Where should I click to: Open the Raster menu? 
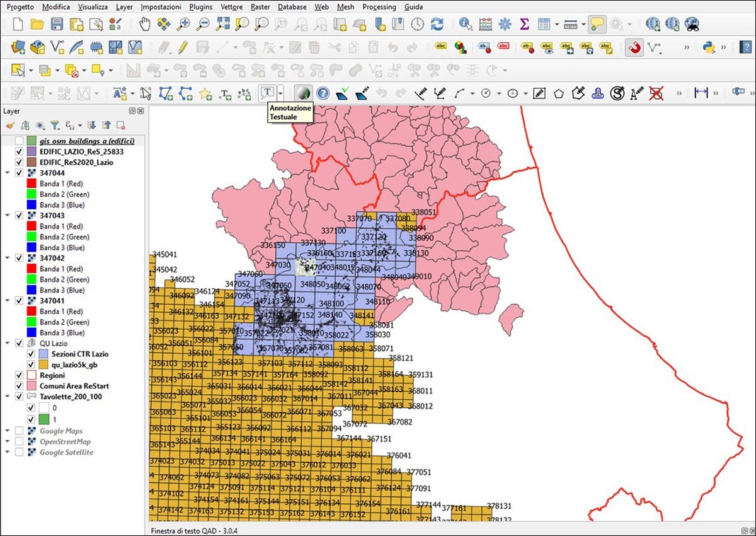[260, 7]
